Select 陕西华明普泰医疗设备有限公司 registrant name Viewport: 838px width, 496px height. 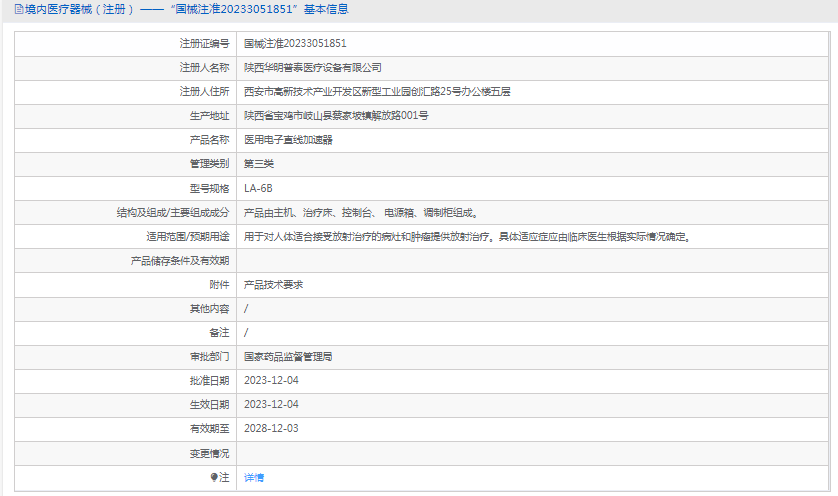[313, 67]
